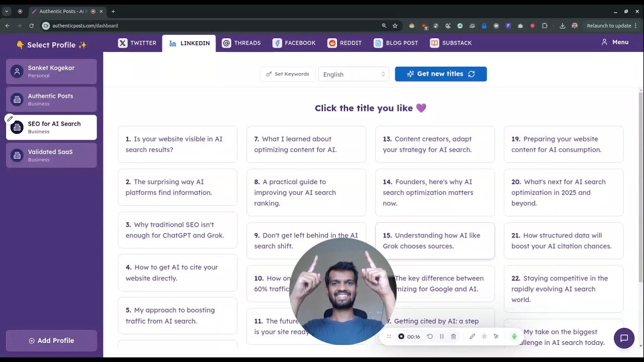Close the Authentic Posts browser tab
Screen dimensions: 644x362
point(101,11)
